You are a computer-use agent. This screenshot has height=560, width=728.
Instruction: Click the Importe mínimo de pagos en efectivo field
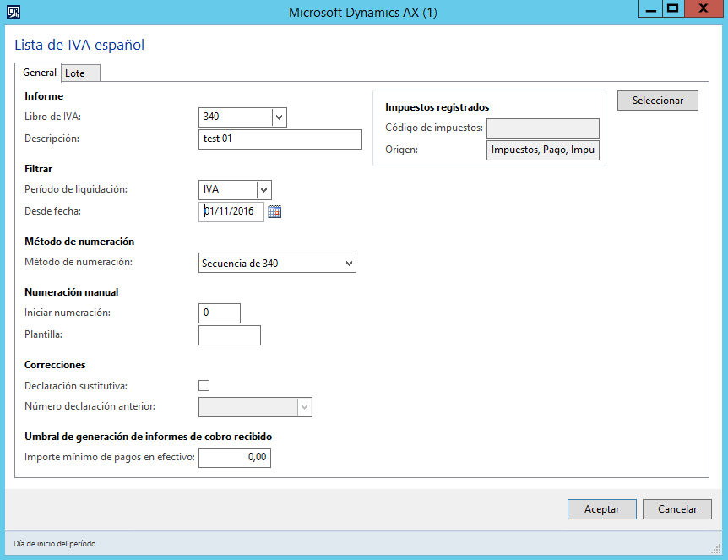235,458
